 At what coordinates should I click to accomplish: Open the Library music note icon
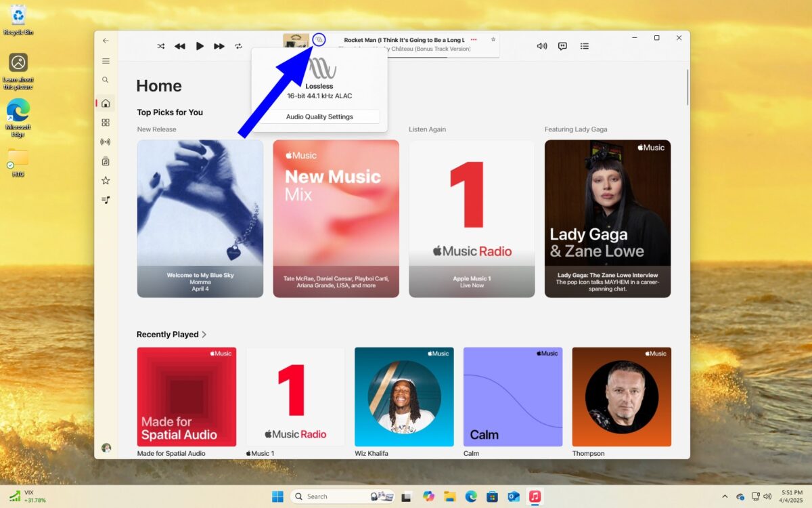pos(106,161)
